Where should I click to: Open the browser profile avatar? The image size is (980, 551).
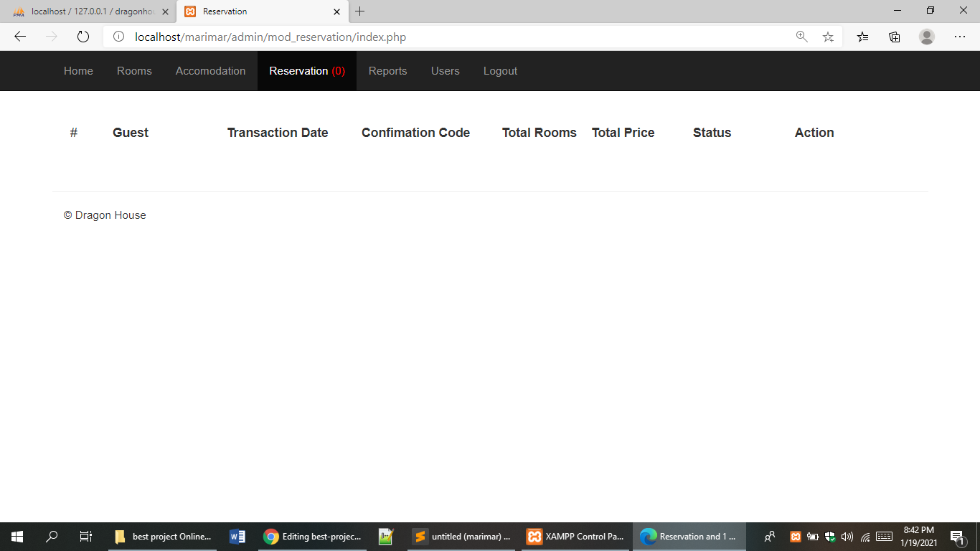926,37
